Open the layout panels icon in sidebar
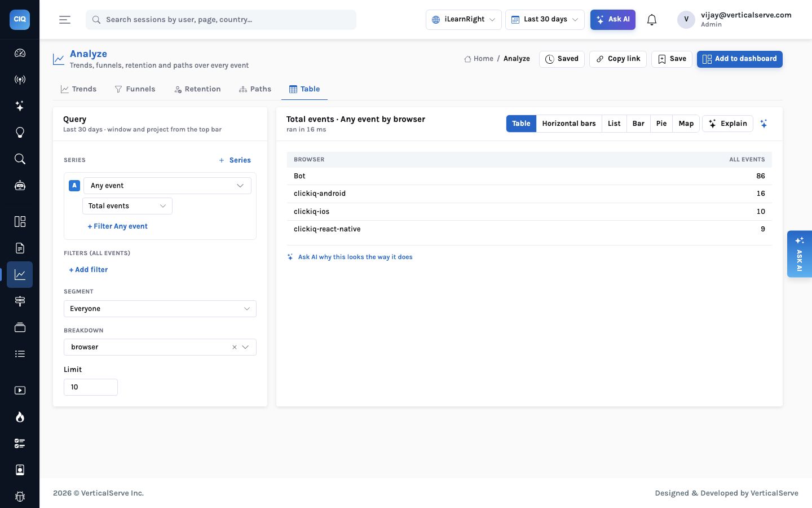This screenshot has width=812, height=508. point(20,221)
